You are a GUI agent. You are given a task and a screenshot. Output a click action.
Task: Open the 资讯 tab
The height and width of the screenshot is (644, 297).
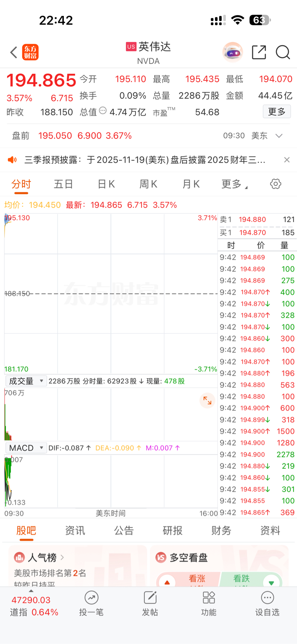[75, 530]
